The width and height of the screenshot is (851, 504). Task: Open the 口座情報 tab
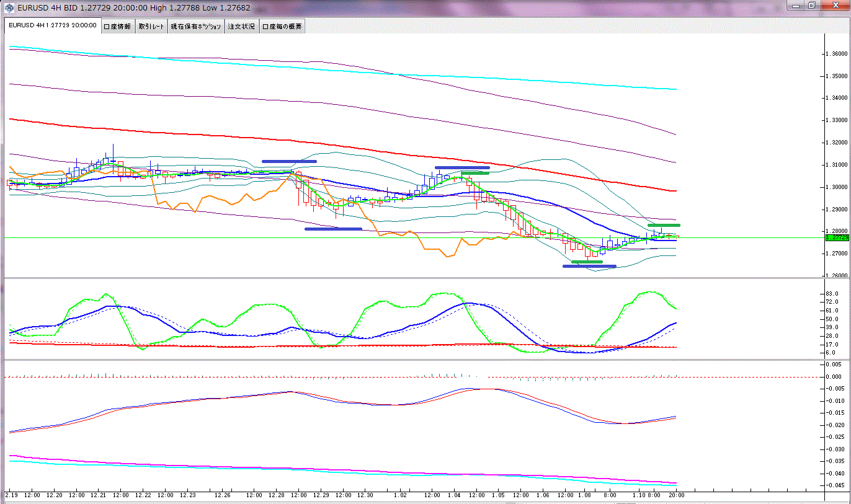117,26
